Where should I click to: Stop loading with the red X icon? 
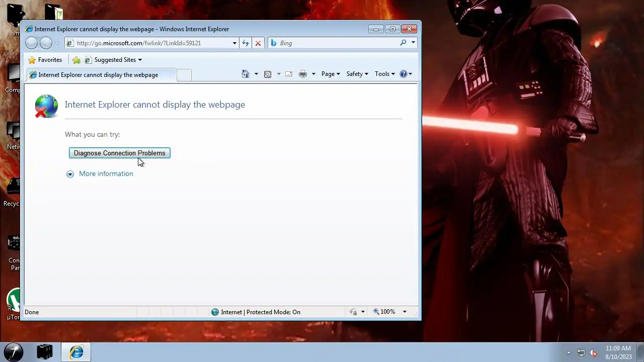point(258,43)
